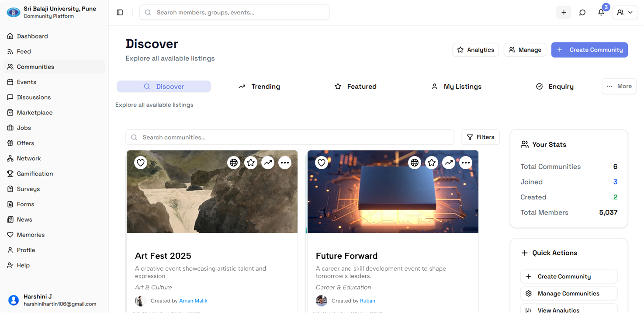Image resolution: width=644 pixels, height=313 pixels.
Task: Star the Future Forward community
Action: point(432,163)
